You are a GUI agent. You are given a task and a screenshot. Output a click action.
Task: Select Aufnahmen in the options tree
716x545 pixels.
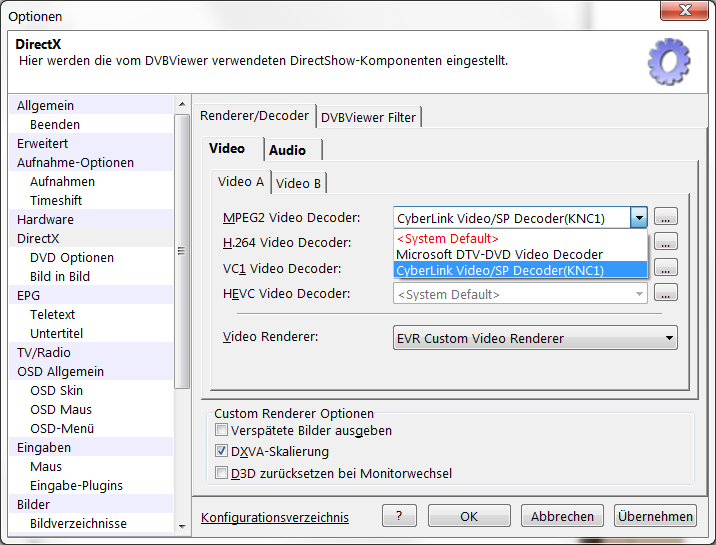[x=91, y=181]
